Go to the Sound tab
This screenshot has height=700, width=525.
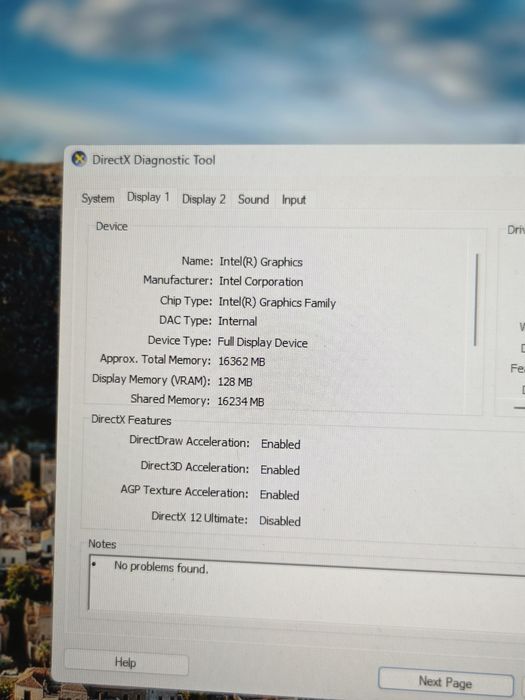253,200
